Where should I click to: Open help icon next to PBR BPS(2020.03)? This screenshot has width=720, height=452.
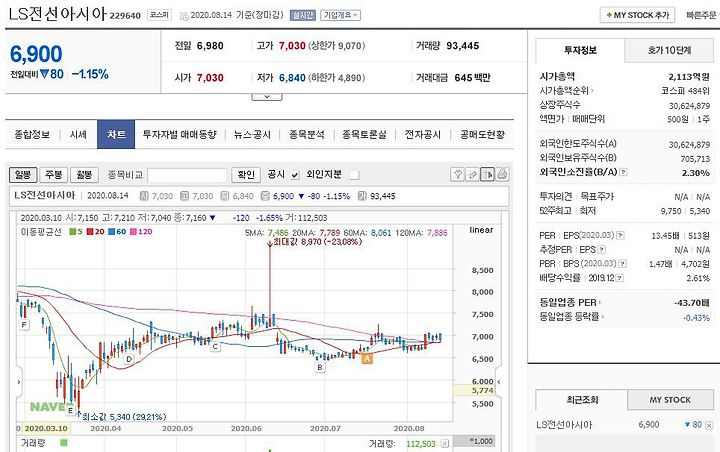623,264
